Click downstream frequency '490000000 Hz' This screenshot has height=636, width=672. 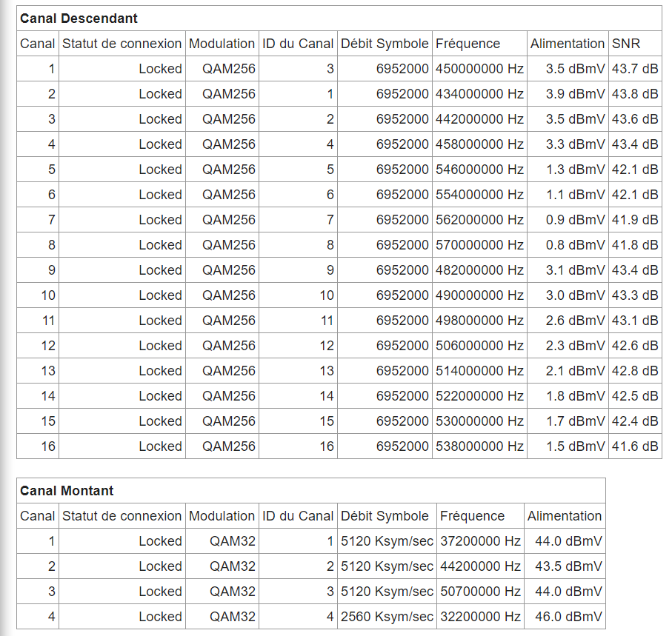pyautogui.click(x=479, y=295)
